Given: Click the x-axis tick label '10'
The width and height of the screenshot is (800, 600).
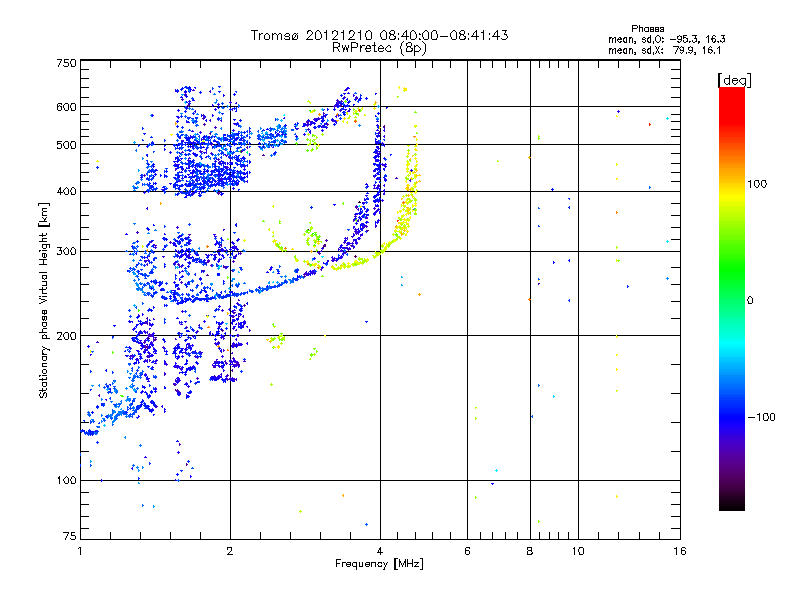Looking at the screenshot, I should point(578,551).
